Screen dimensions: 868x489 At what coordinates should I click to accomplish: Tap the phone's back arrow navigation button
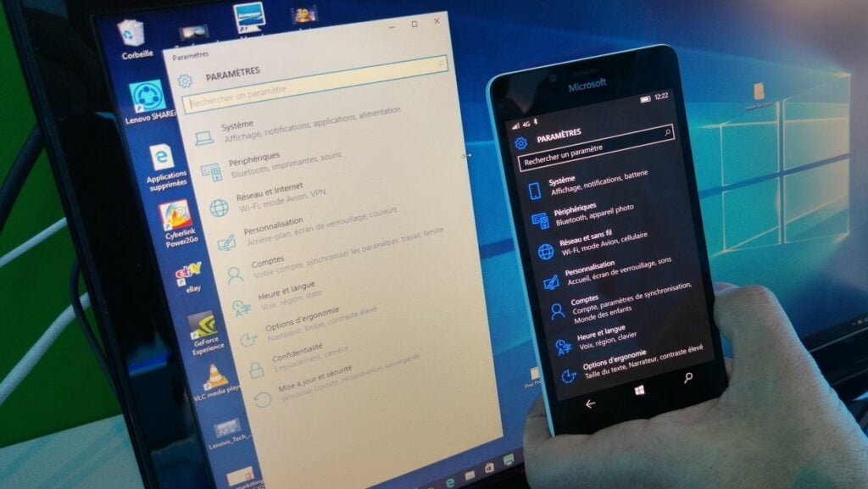(591, 403)
